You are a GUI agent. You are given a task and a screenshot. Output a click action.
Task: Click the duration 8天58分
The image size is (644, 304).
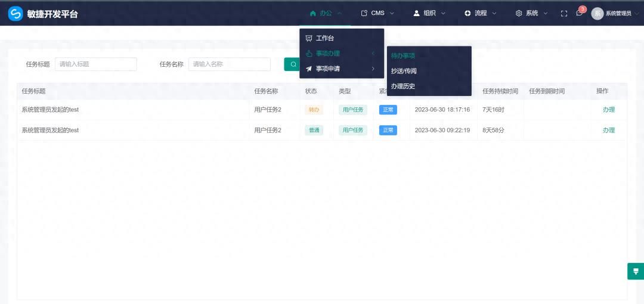click(493, 130)
